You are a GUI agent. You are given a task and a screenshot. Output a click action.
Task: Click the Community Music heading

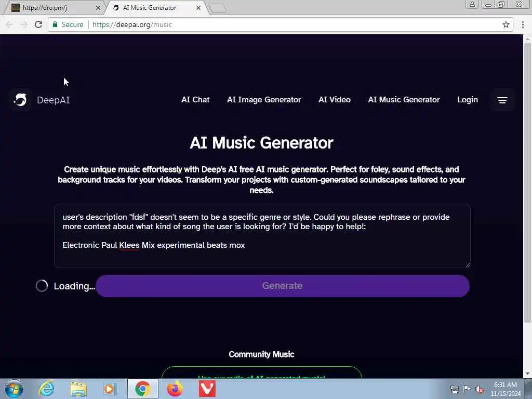pyautogui.click(x=262, y=354)
